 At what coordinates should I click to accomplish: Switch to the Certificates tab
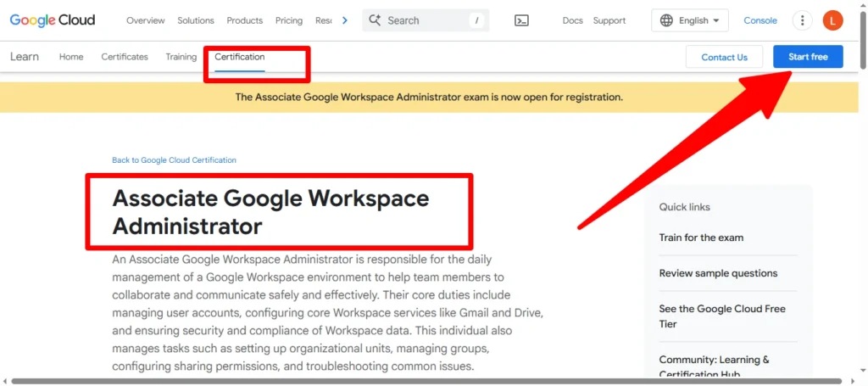pos(125,57)
